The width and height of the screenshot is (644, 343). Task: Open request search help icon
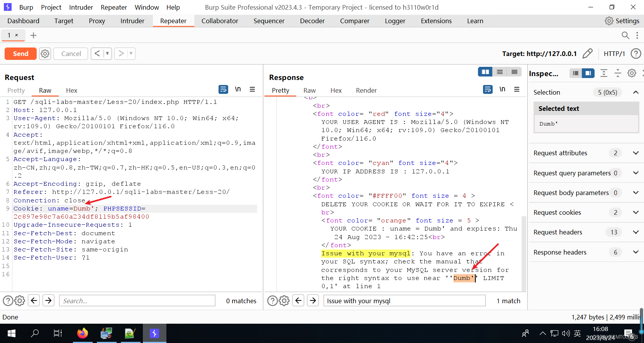[x=8, y=301]
